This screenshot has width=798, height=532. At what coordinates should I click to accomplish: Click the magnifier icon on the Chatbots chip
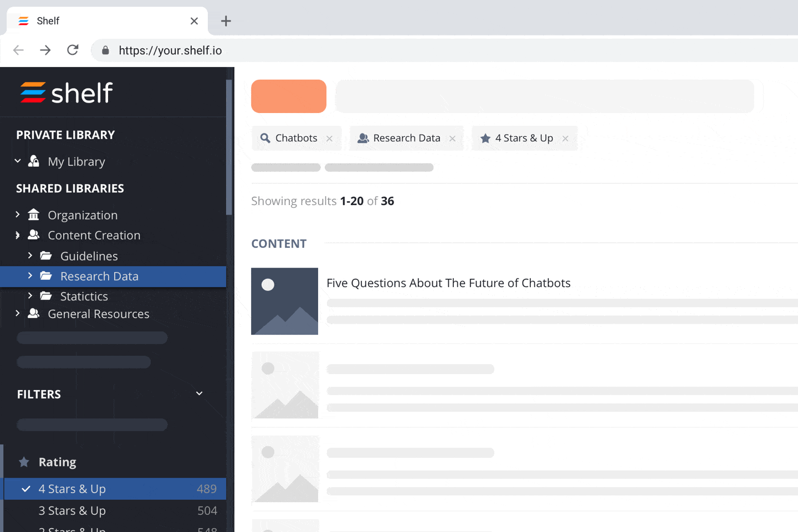click(265, 138)
